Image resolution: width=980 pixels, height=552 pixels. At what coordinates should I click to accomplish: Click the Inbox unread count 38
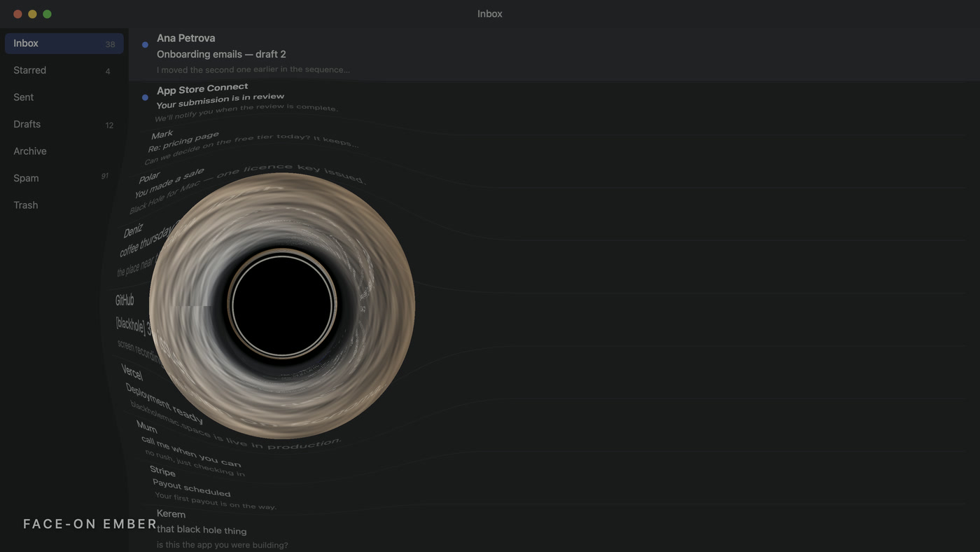pyautogui.click(x=110, y=44)
